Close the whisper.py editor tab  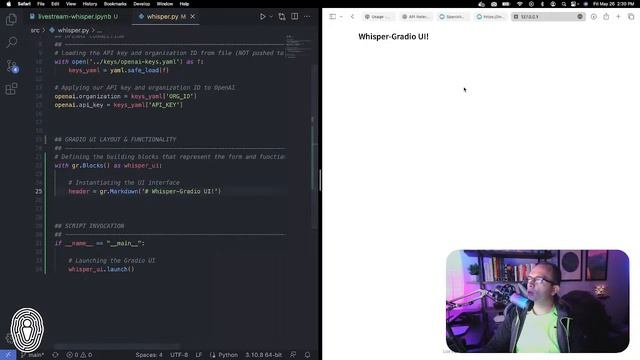[193, 17]
